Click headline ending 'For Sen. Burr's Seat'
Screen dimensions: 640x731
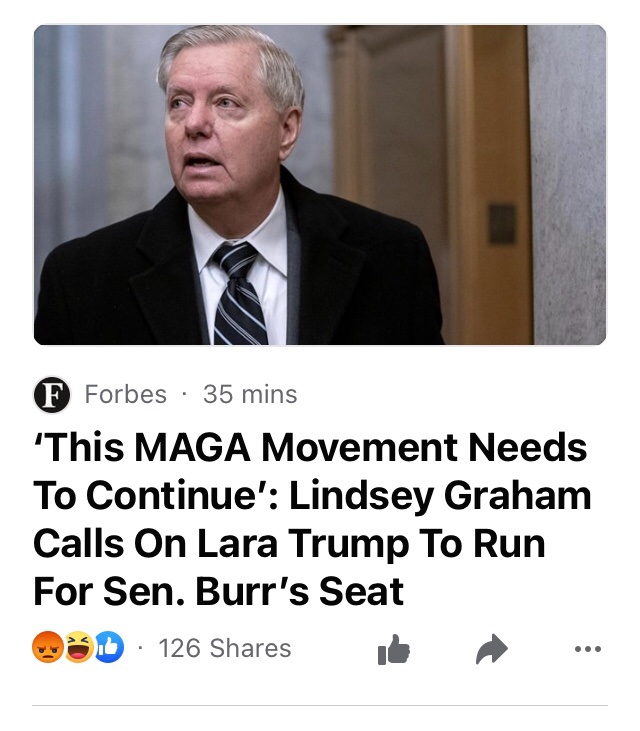(218, 592)
